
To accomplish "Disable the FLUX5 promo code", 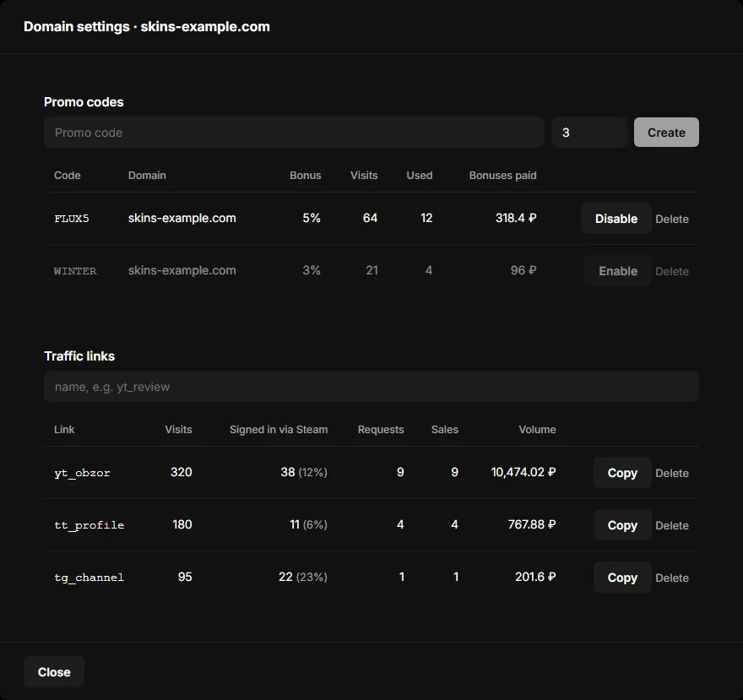I will (616, 219).
